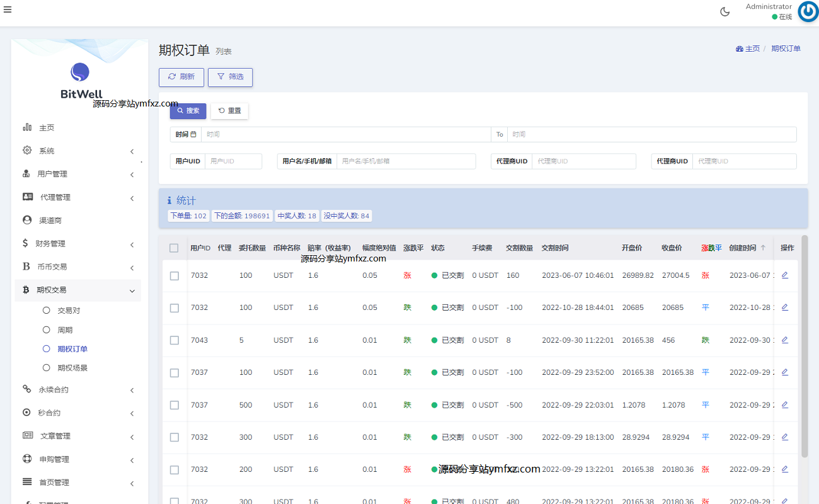Image resolution: width=819 pixels, height=504 pixels.
Task: Open the Administrator power avatar icon
Action: 808,12
